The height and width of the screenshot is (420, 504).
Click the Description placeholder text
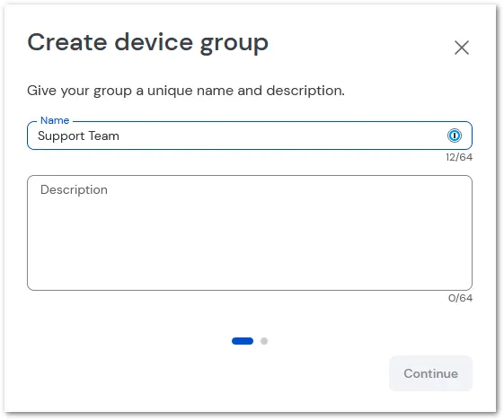tap(74, 189)
